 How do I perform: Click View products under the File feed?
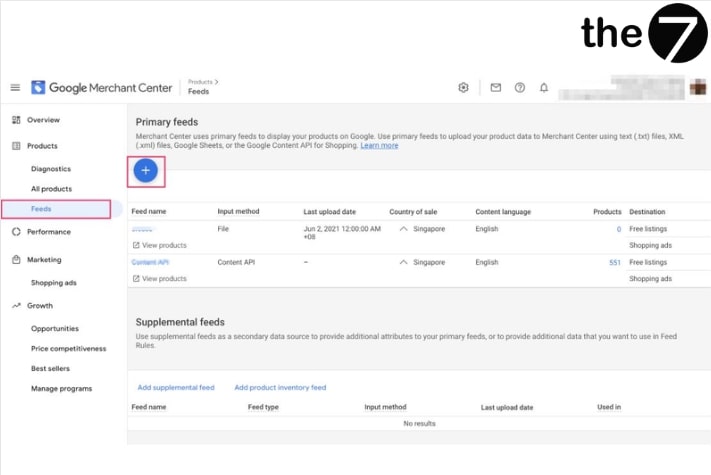pos(164,245)
